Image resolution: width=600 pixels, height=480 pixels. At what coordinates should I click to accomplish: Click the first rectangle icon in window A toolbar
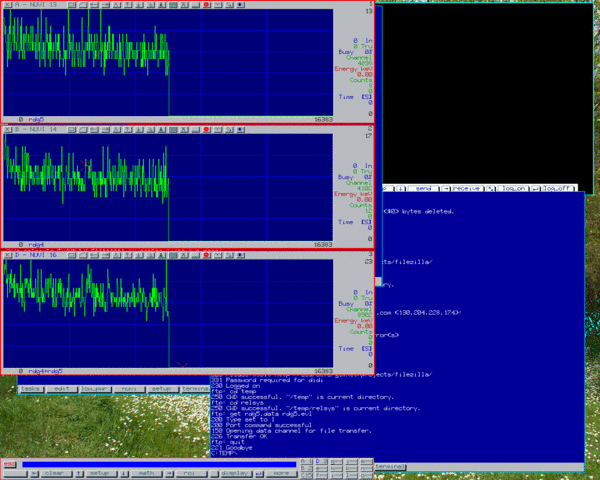click(72, 5)
